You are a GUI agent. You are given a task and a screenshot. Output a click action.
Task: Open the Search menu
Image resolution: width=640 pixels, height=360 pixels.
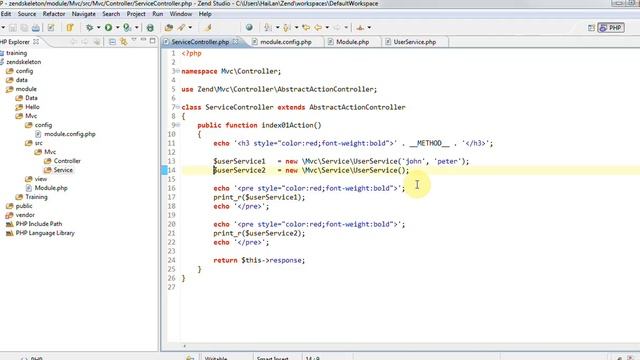(111, 14)
